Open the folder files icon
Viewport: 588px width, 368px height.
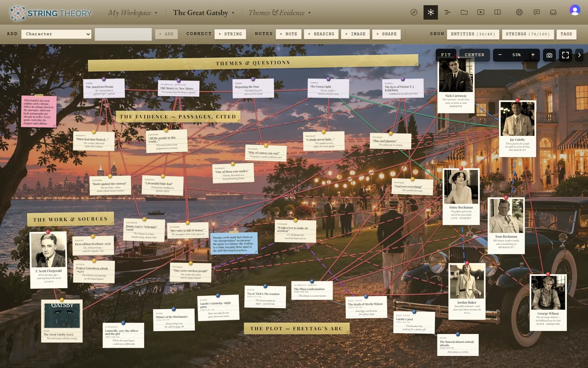[464, 12]
